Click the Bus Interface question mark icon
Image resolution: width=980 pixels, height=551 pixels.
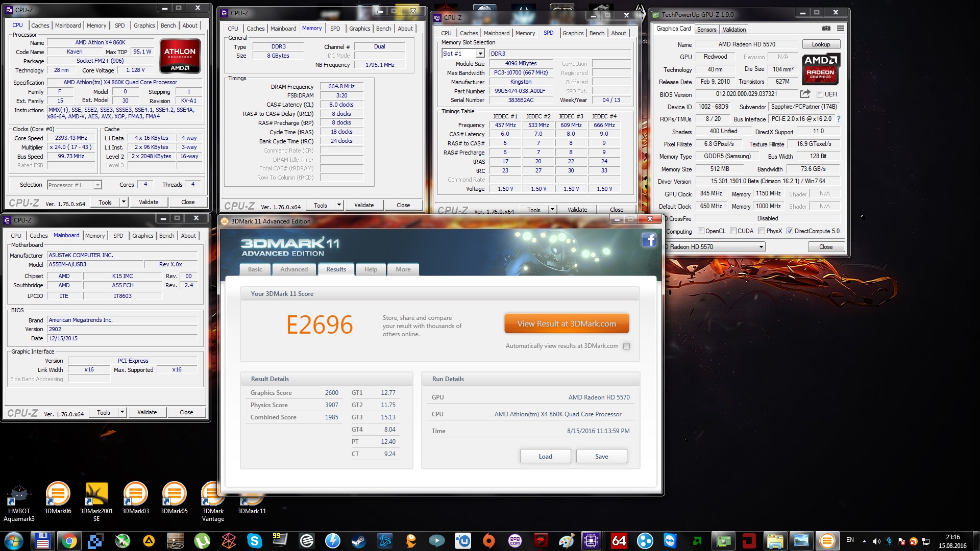tap(838, 119)
